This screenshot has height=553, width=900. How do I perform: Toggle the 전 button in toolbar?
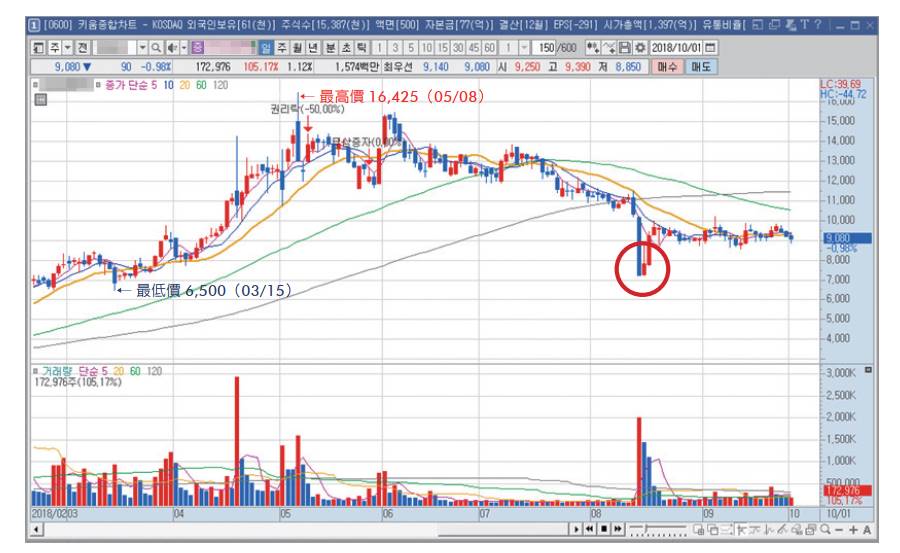point(82,48)
